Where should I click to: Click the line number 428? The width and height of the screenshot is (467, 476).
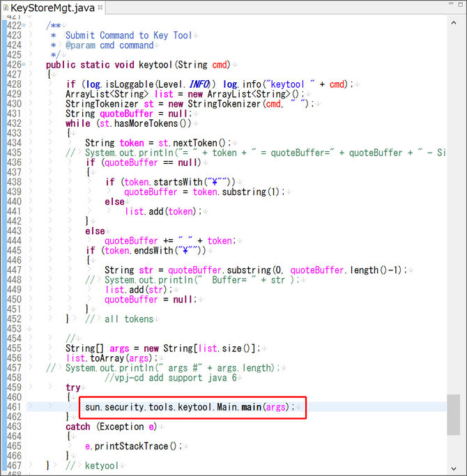14,84
